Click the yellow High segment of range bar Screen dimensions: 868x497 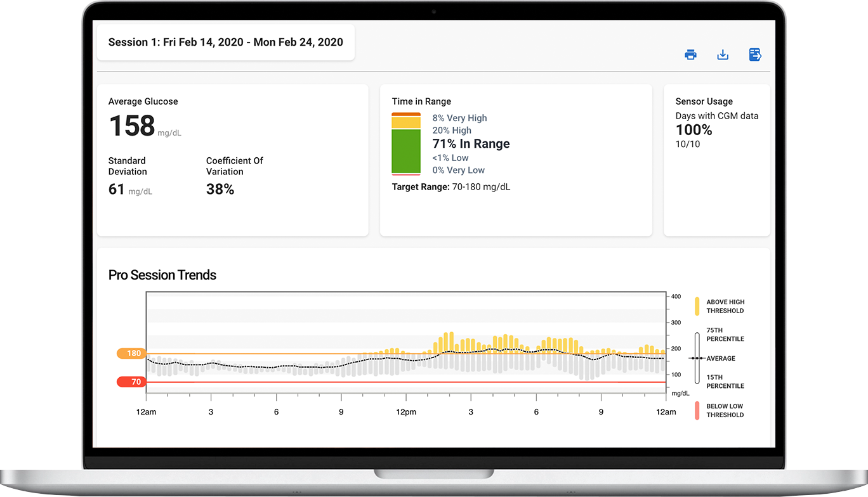coord(406,122)
